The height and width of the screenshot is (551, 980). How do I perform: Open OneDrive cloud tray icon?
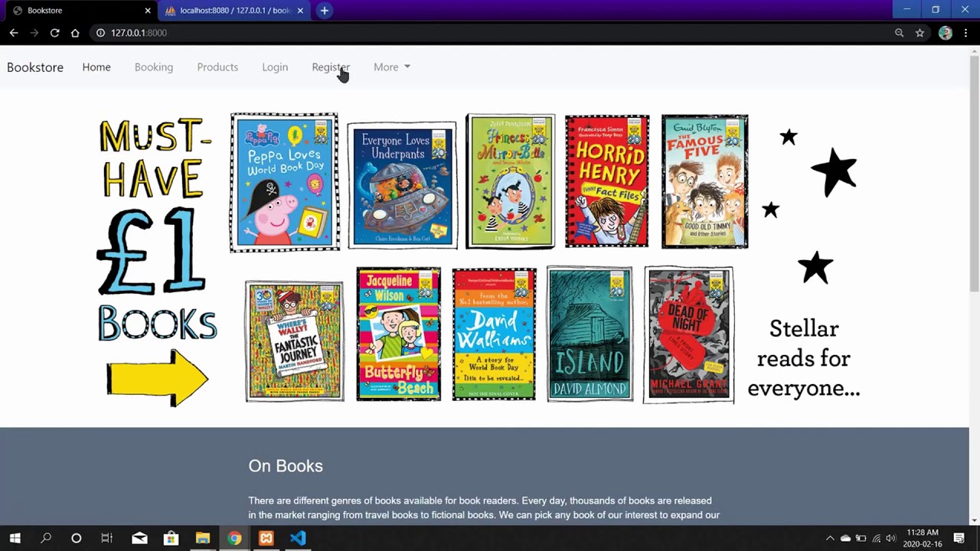(x=845, y=539)
